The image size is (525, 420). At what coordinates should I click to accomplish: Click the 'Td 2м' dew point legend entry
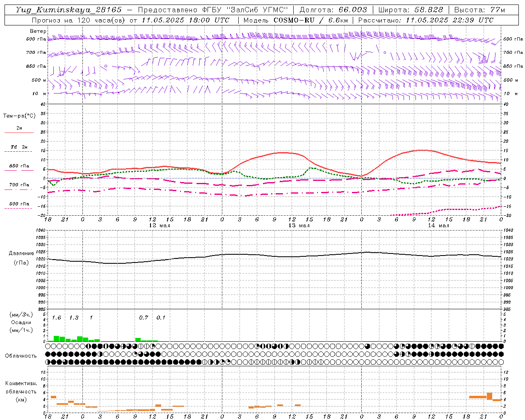point(19,147)
